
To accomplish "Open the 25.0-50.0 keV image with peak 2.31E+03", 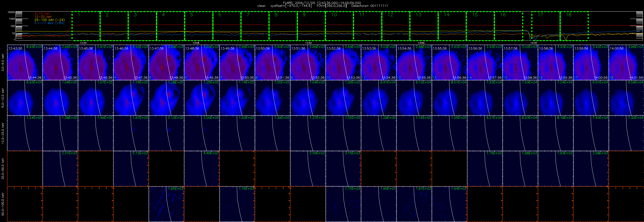I will [x=60, y=169].
